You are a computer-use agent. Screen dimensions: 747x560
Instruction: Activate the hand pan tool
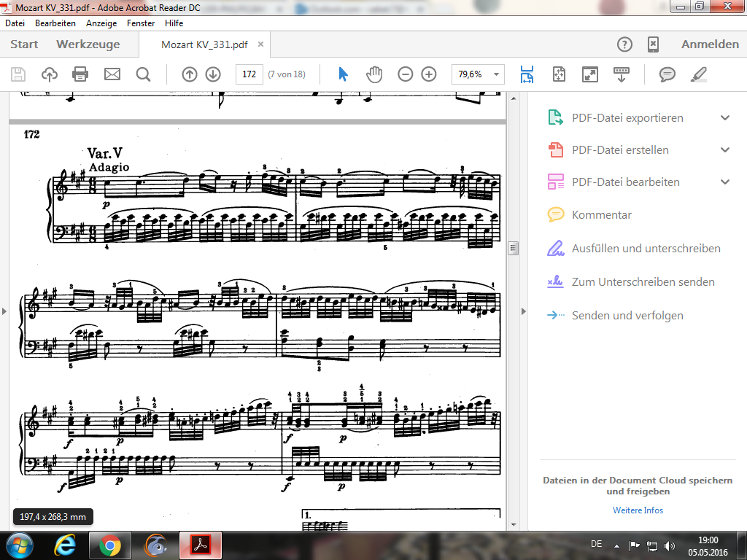click(x=374, y=74)
